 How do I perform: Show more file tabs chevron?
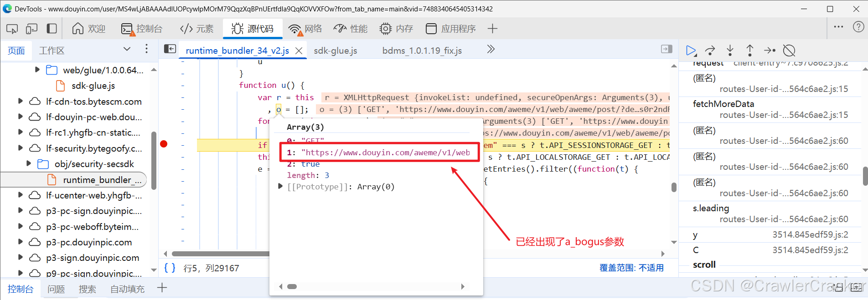[x=491, y=49]
